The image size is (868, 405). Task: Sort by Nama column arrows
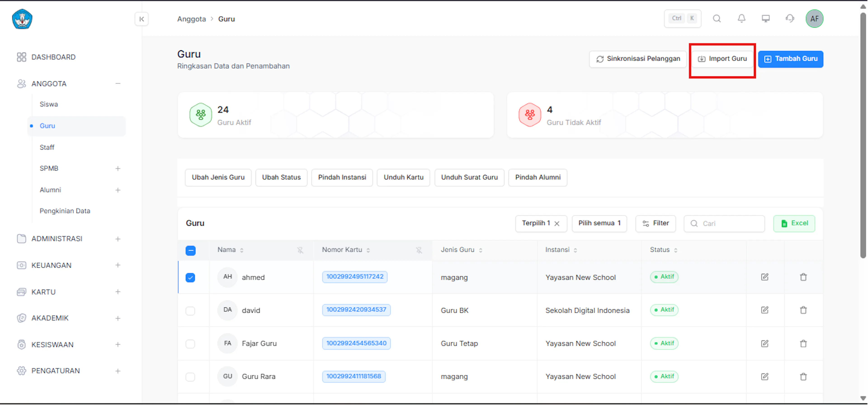(x=242, y=250)
